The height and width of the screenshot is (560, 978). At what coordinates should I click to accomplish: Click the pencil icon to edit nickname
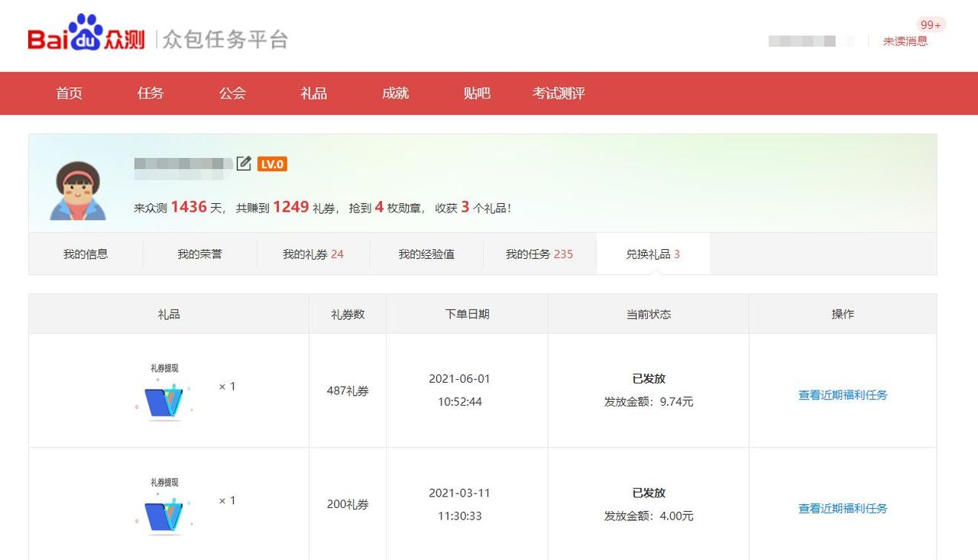(x=243, y=162)
